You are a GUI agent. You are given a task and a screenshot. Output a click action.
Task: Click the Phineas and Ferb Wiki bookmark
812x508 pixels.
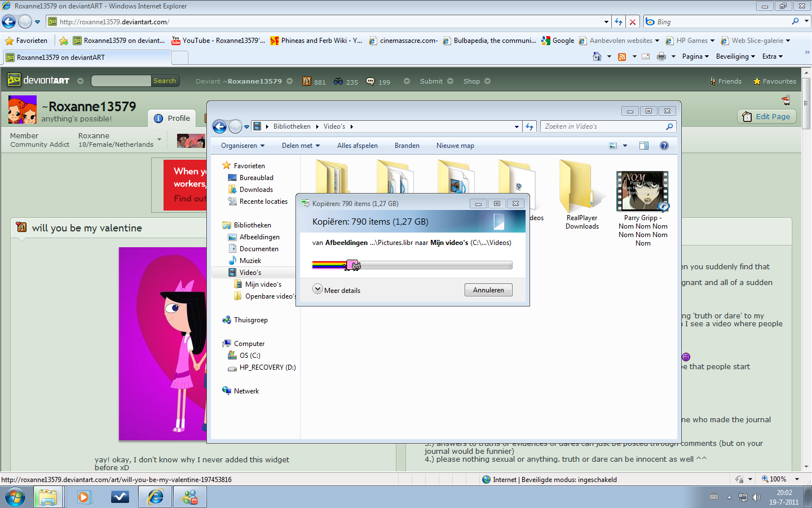point(316,41)
